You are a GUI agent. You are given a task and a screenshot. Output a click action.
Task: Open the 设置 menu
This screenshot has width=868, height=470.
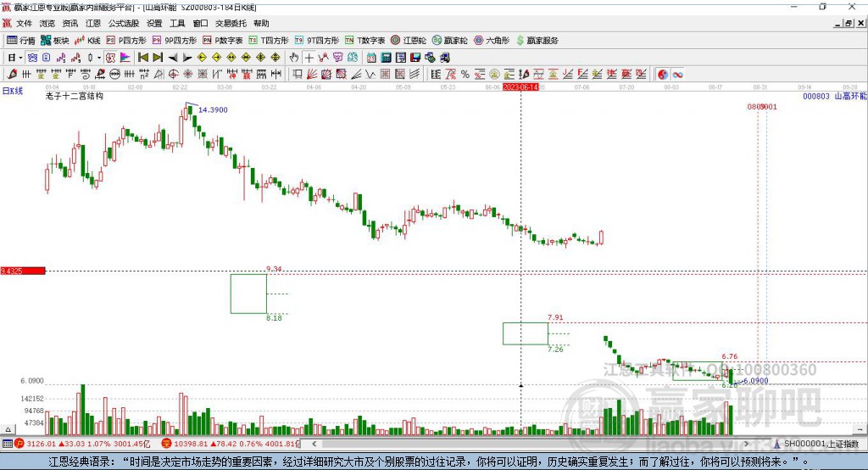pyautogui.click(x=154, y=23)
